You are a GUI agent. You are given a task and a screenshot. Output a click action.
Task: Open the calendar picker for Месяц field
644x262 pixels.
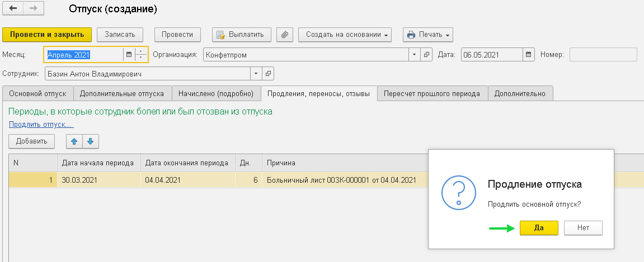(x=129, y=55)
